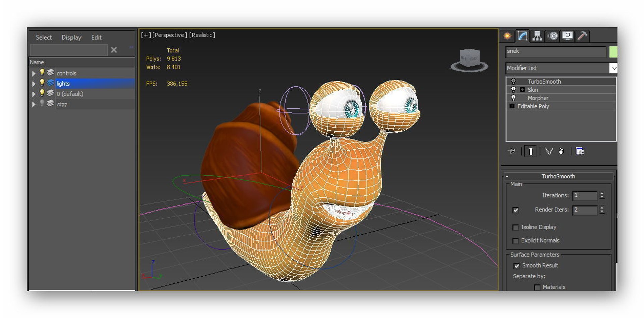
Task: Click the Pin Stack icon
Action: pos(512,151)
